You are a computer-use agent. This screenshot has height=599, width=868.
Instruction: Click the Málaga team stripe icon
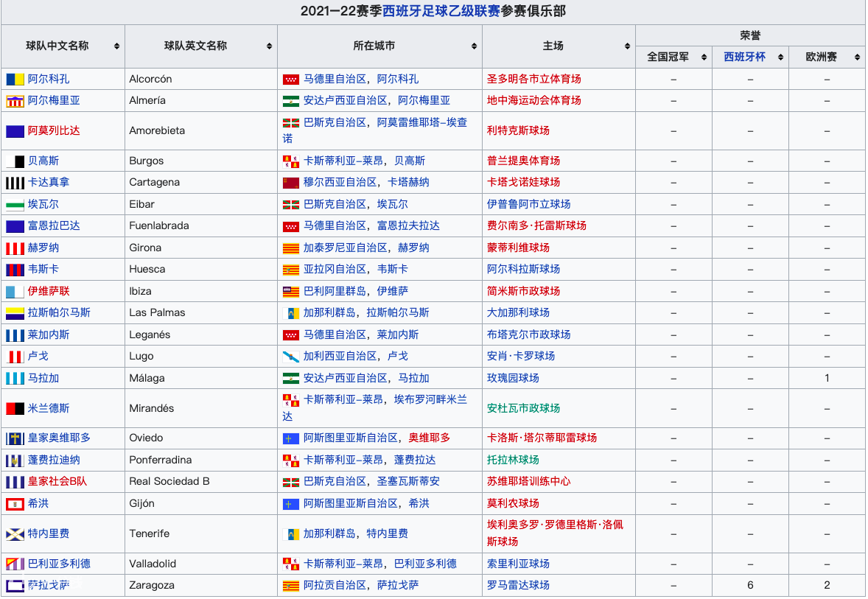(15, 379)
